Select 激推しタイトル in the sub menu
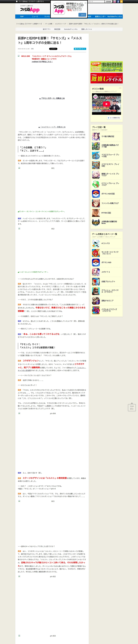138x644 pixels. coord(86,29)
